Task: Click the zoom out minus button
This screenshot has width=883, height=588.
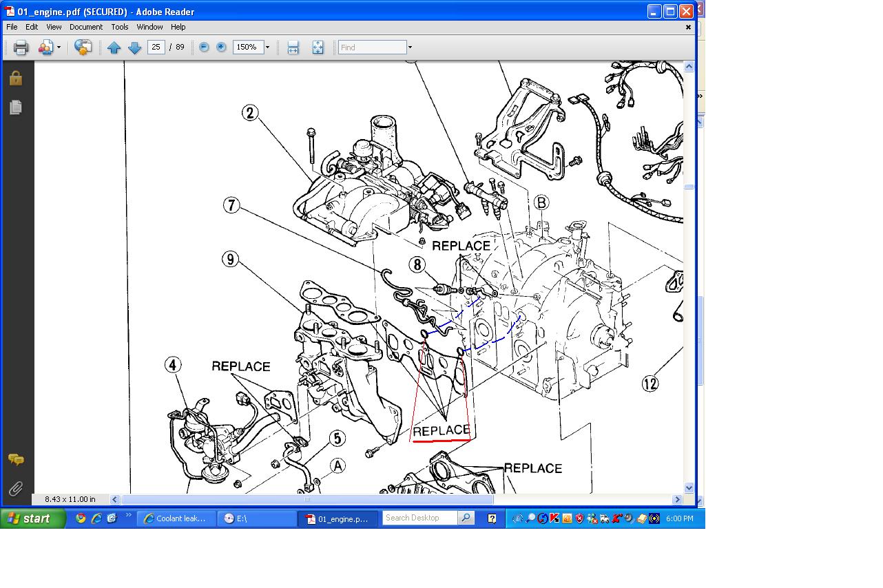Action: (204, 47)
